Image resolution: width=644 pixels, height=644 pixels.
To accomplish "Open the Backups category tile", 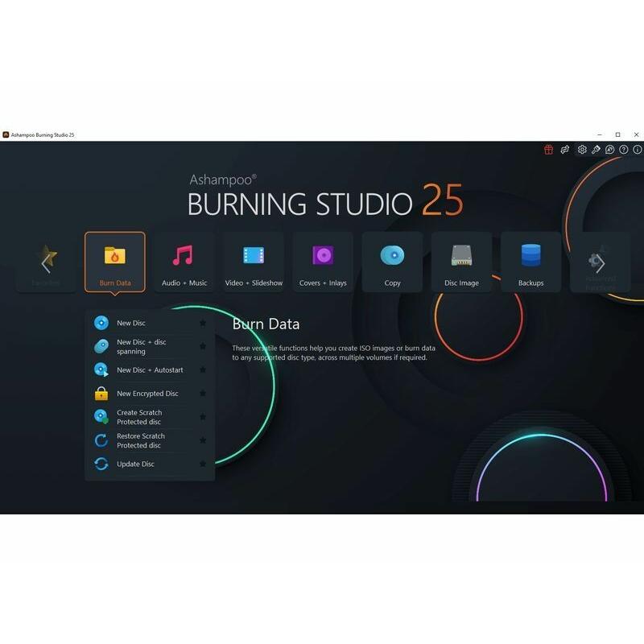I will click(530, 262).
